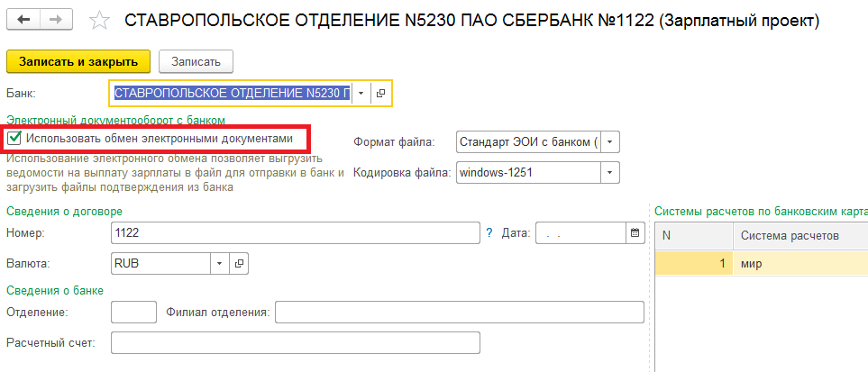Click the Номер input field with 1122
Viewport: 868px width, 372px height.
295,233
